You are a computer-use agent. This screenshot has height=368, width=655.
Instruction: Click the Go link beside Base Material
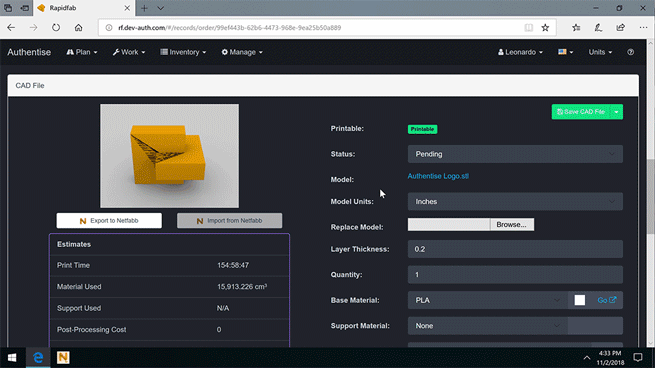coord(607,300)
